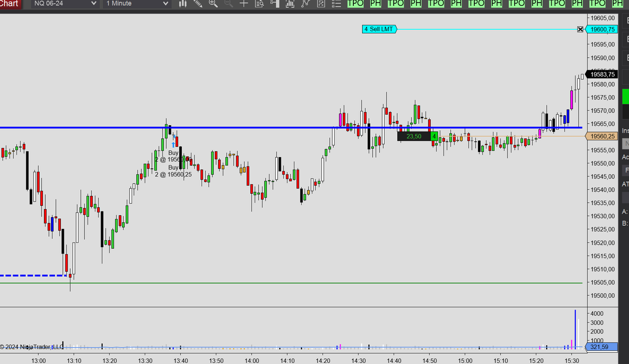Image resolution: width=629 pixels, height=364 pixels.
Task: Open the 1 Minute interval dropdown
Action: click(137, 4)
